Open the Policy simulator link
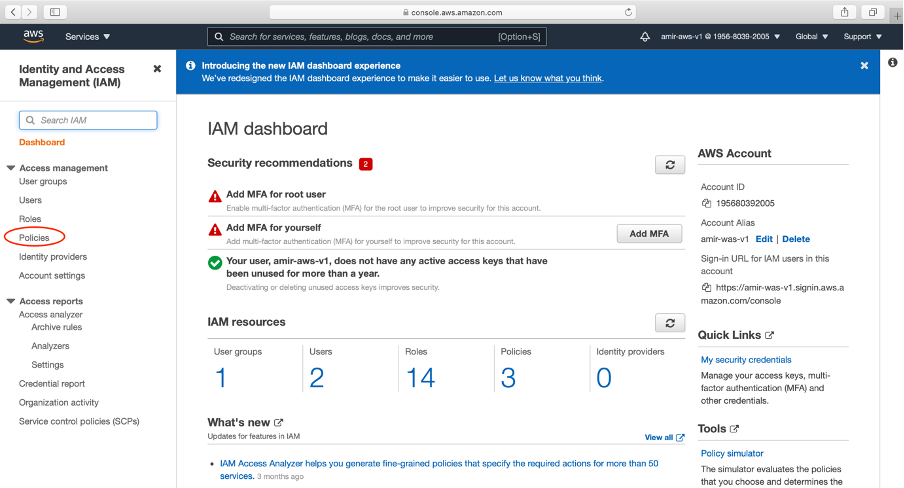Image resolution: width=904 pixels, height=488 pixels. pos(732,453)
